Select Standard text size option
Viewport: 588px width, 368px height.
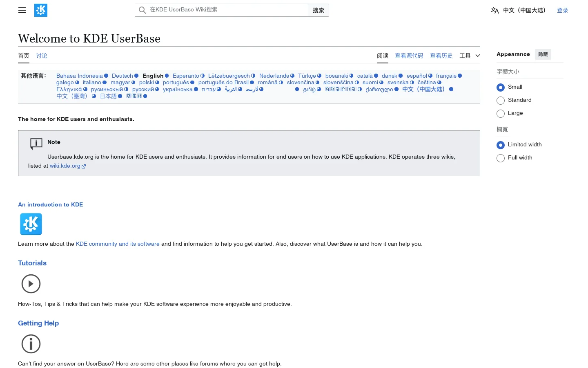pyautogui.click(x=501, y=100)
